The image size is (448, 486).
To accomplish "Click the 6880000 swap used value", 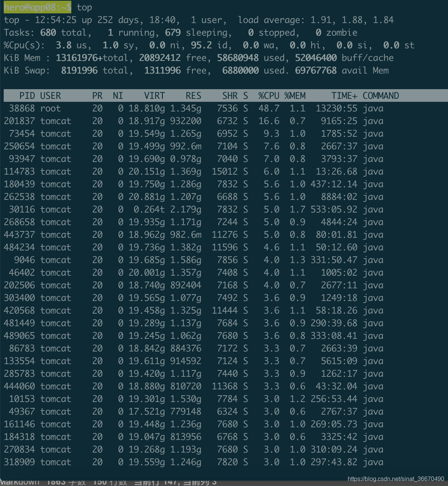I will coord(240,70).
